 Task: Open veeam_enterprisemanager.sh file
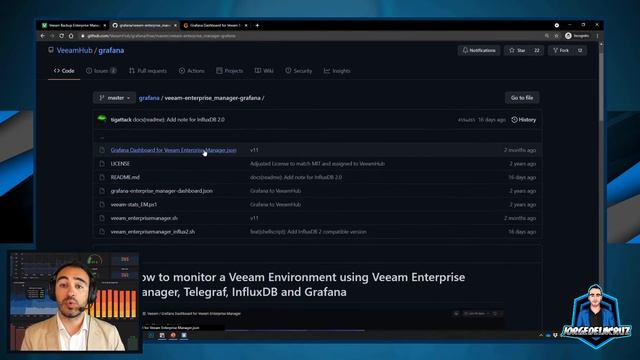point(144,218)
